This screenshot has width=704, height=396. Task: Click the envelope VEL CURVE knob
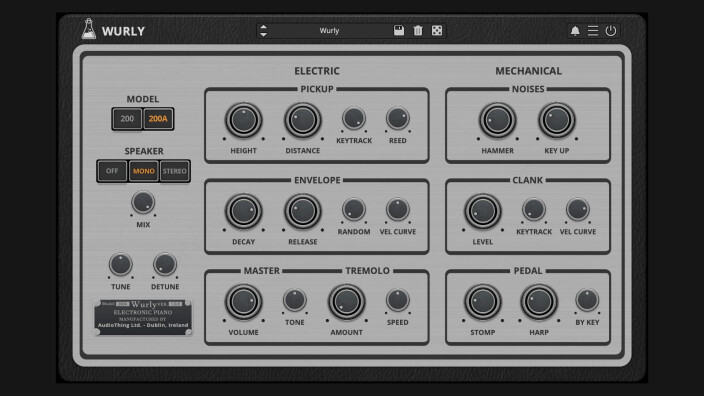[x=398, y=210]
